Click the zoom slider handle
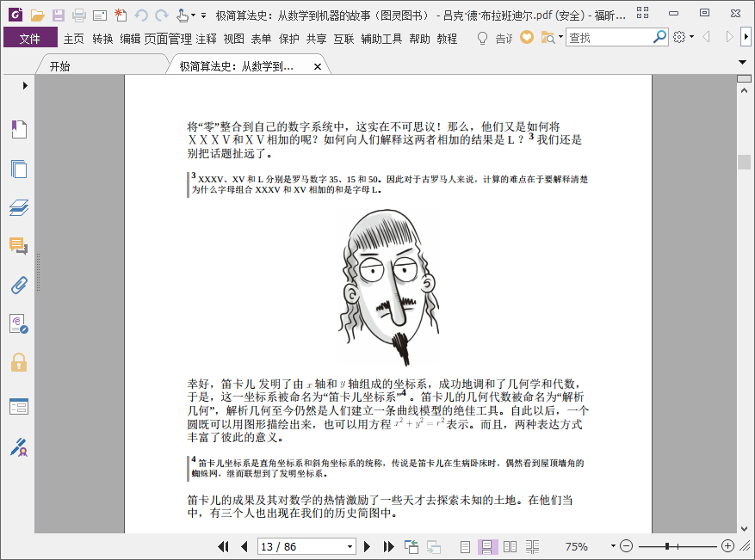The width and height of the screenshot is (755, 560). coord(667,546)
